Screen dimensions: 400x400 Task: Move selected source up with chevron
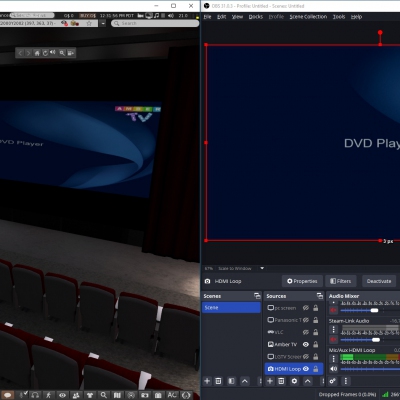tap(307, 381)
